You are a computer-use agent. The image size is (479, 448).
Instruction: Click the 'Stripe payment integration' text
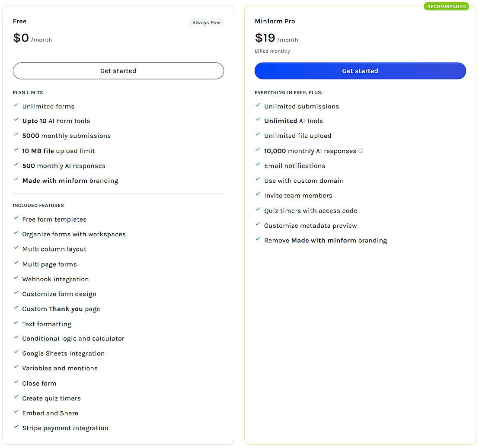point(65,428)
